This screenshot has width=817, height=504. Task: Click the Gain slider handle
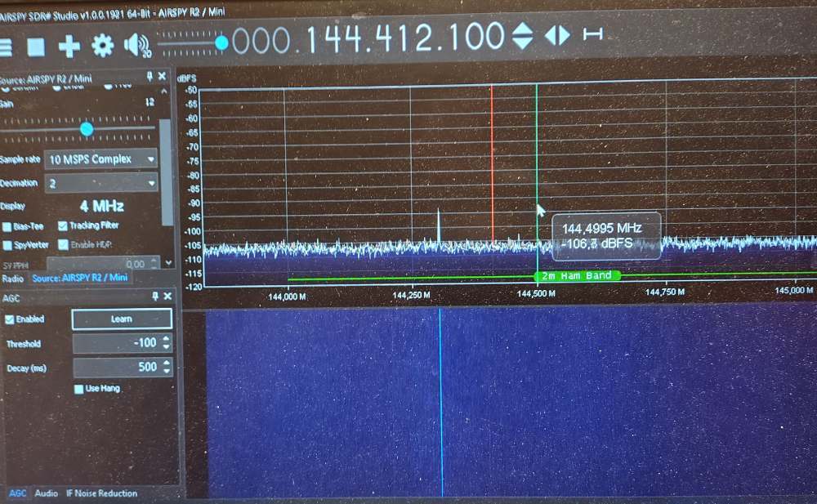click(x=87, y=129)
